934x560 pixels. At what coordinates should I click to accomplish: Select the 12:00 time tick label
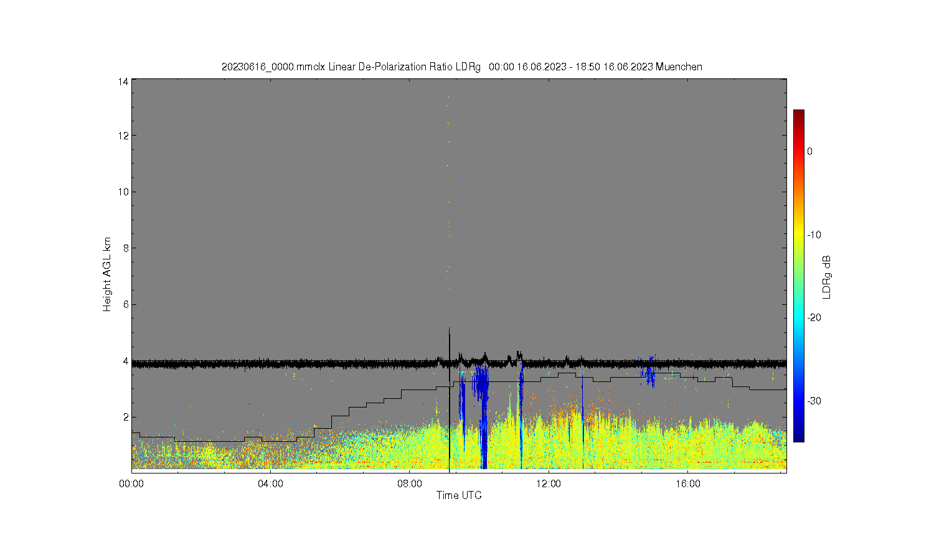[549, 483]
